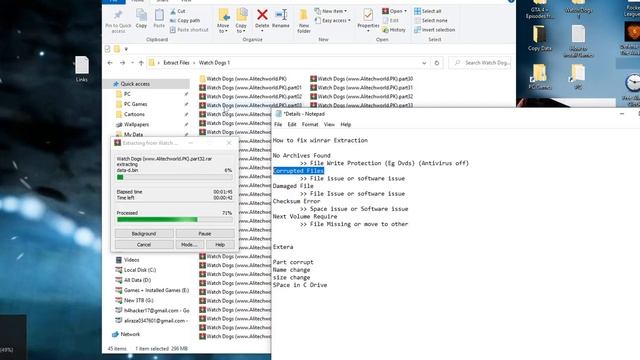Click Paste shortcut in the ribbon
Image resolution: width=640 pixels, height=360 pixels.
(x=189, y=30)
